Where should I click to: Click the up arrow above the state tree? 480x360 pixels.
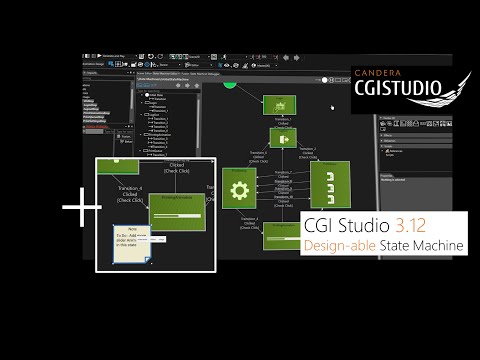click(x=197, y=86)
